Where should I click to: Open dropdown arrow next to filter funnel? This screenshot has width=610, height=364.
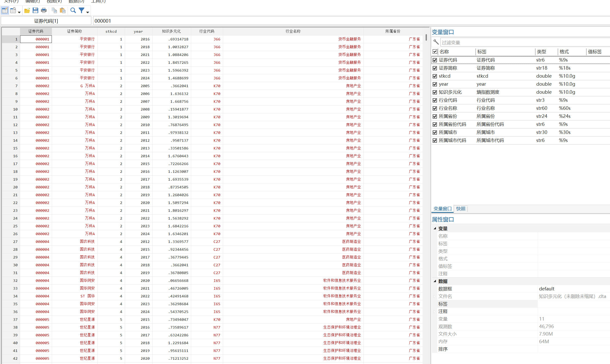(x=88, y=12)
